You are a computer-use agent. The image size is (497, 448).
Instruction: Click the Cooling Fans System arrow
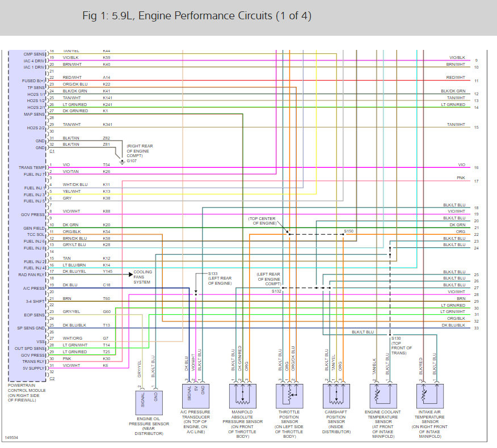(130, 274)
